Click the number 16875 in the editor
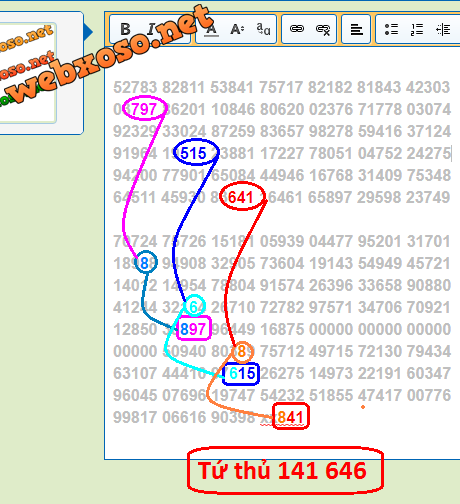The image size is (460, 504). [x=282, y=329]
